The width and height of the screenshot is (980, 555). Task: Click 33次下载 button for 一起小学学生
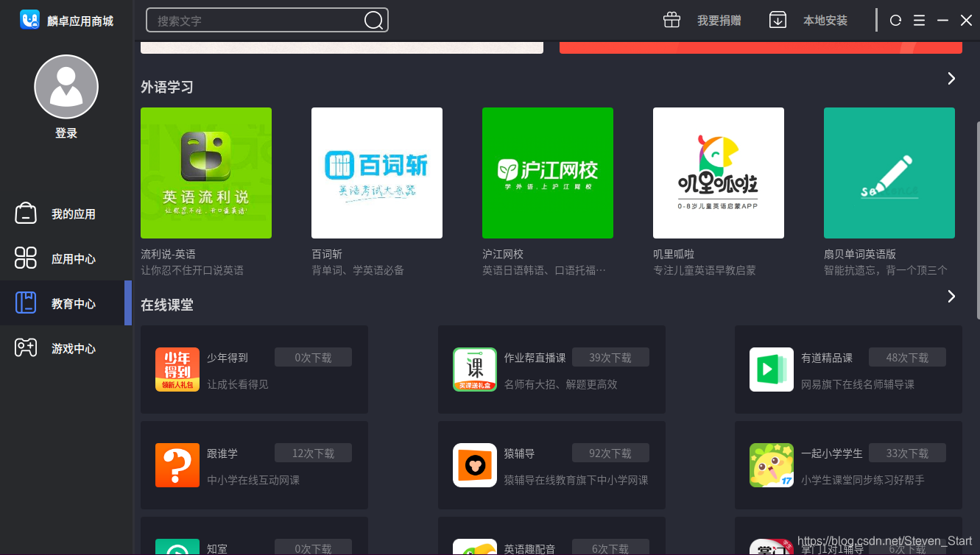coord(907,453)
